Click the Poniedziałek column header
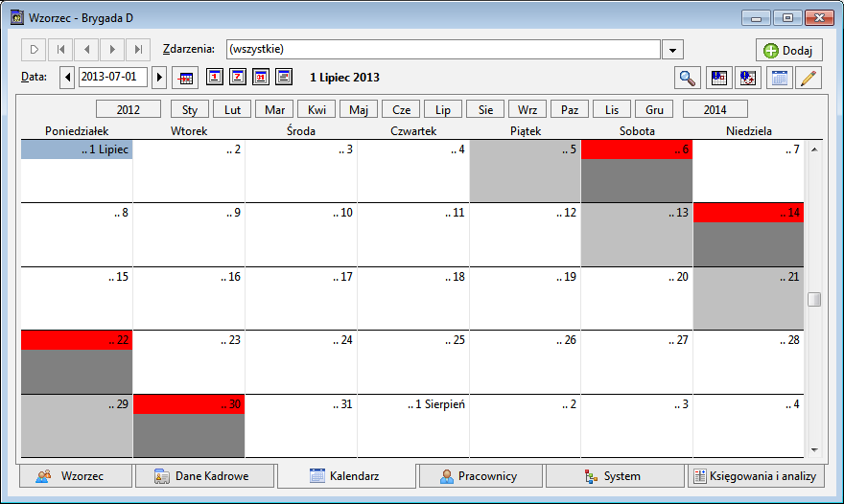Screen dimensions: 844x504 coord(77,130)
